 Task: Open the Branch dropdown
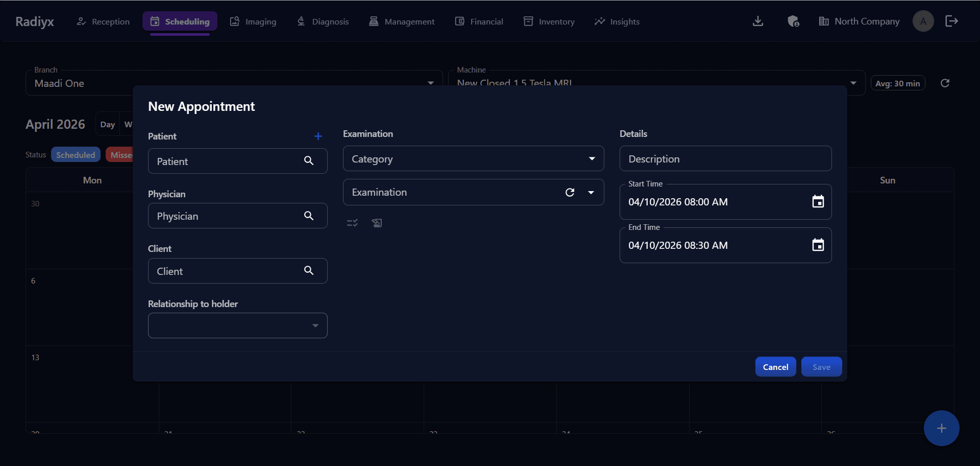coord(234,83)
